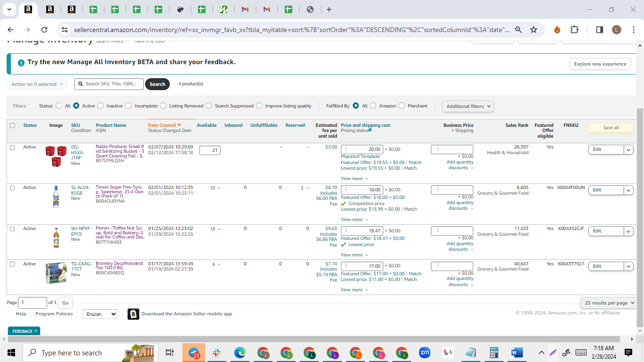Open the Edit dropdown arrow for Torani Syrup
Viewport: 644px width, 362px height.
coord(628,190)
